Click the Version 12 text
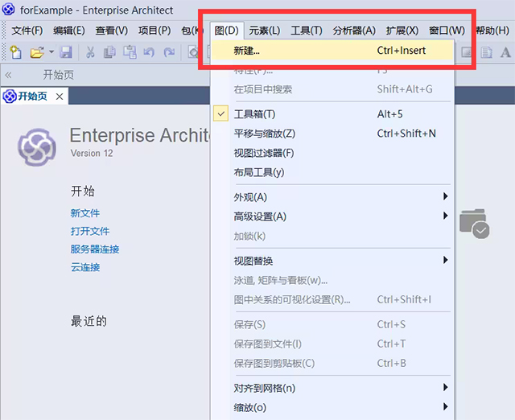Screen dimensions: 515x420 coord(92,154)
